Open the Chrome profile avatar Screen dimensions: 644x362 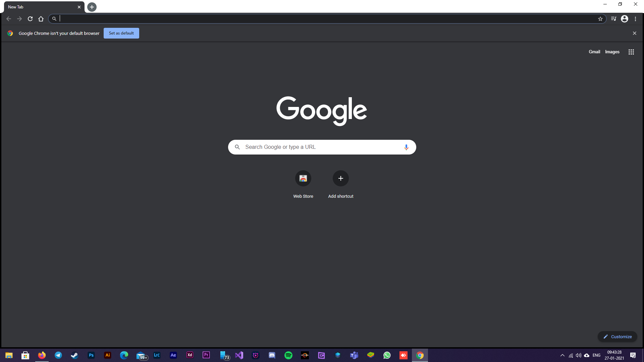[625, 19]
